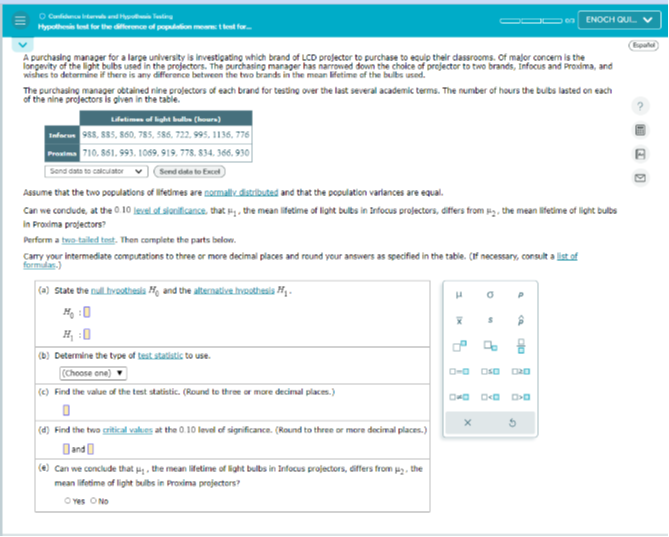Clear input with the palette X button
Image resolution: width=669 pixels, height=537 pixels.
[468, 423]
